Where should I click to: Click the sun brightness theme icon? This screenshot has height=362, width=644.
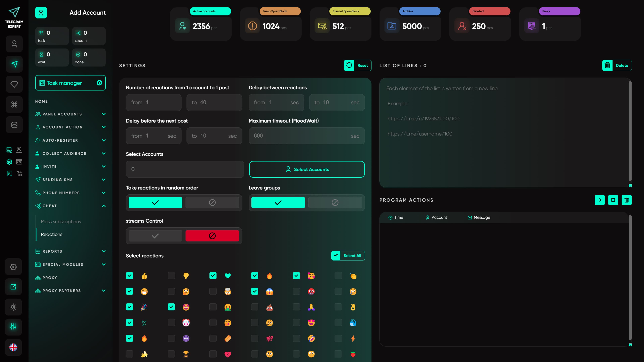click(x=13, y=307)
